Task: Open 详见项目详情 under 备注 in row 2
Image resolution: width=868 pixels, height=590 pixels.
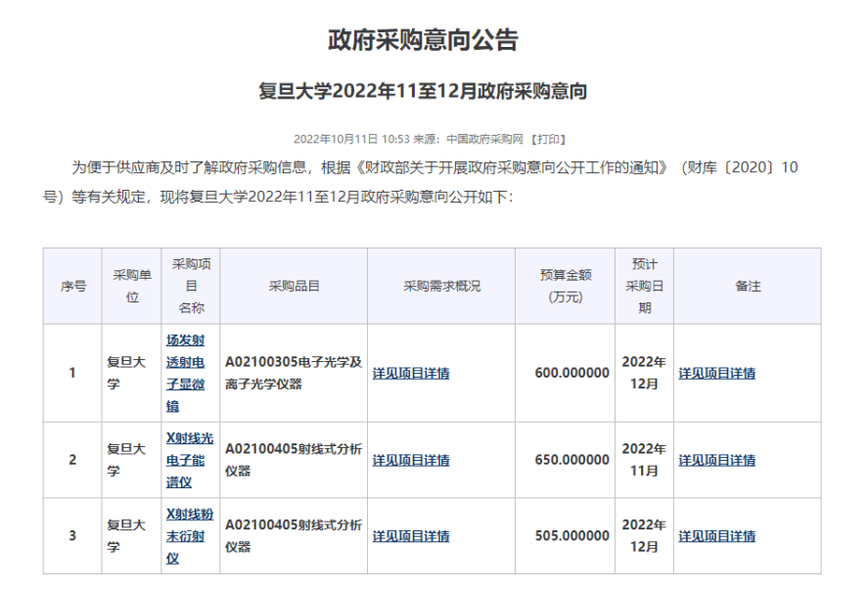Action: 717,460
